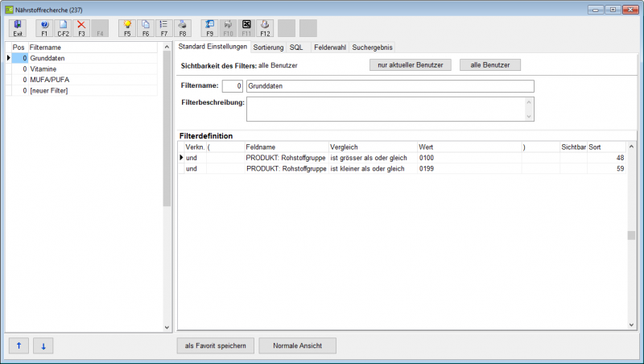
Task: Click the Vergleich column header
Action: click(373, 147)
